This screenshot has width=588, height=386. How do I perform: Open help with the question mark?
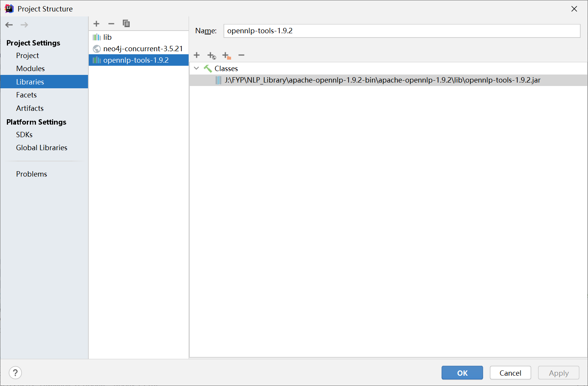point(15,373)
